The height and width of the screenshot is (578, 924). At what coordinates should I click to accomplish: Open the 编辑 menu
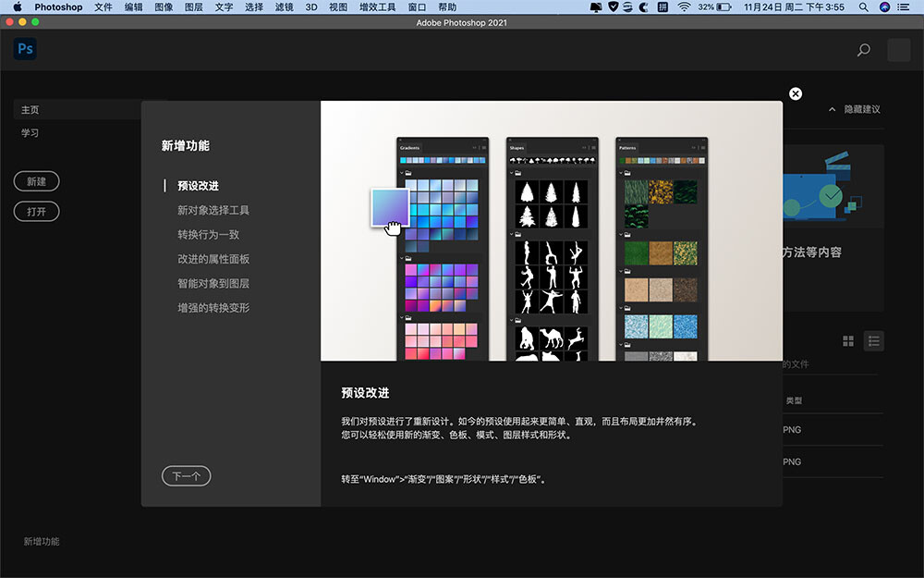pos(133,7)
